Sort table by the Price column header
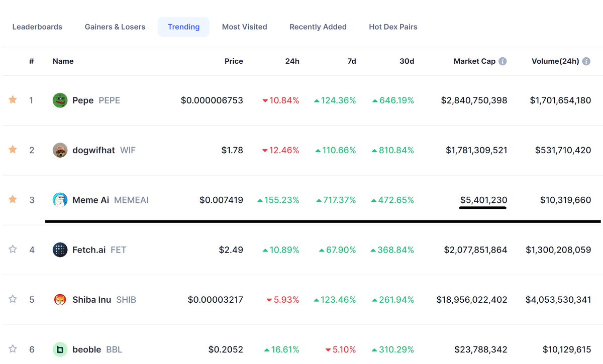Viewport: 603px width, 364px height. (x=234, y=61)
